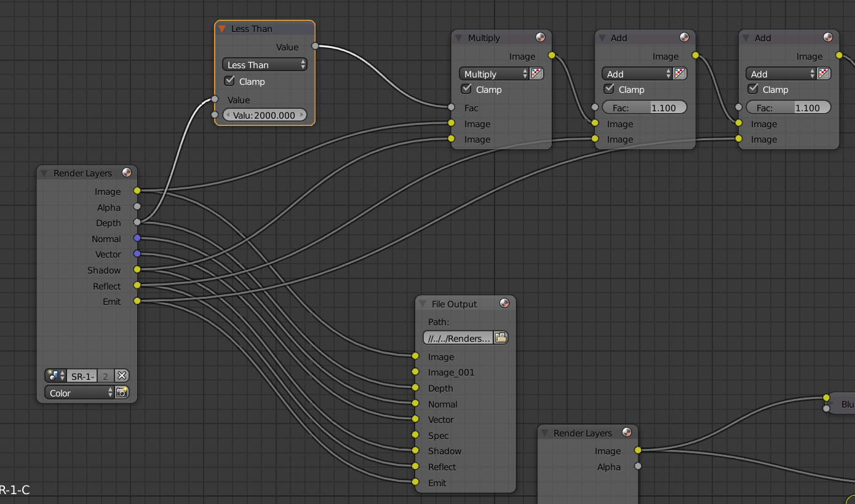Screen dimensions: 855x504
Task: Toggle preview sphere on the File Output node
Action: (504, 304)
